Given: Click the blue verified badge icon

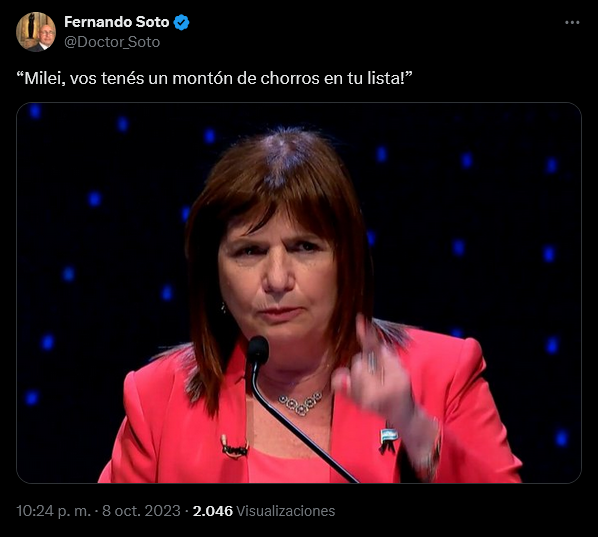Looking at the screenshot, I should (x=181, y=22).
